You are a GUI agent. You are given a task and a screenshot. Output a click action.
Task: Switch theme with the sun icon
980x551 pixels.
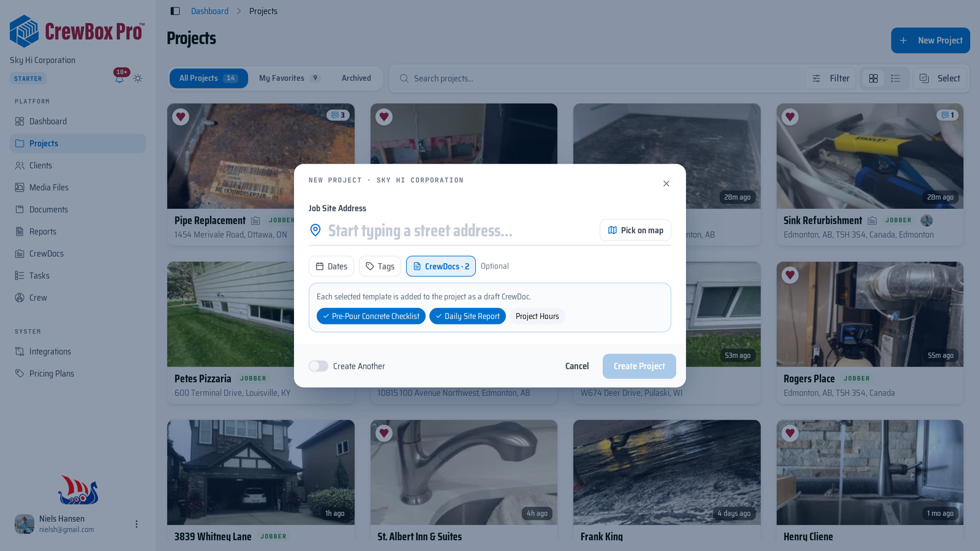[138, 78]
